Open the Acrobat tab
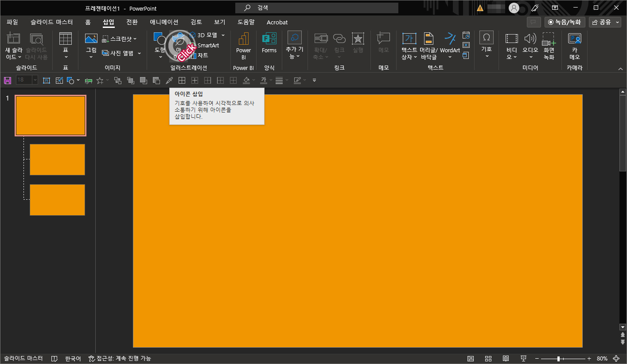Screen dimensions: 627x364 (277, 22)
